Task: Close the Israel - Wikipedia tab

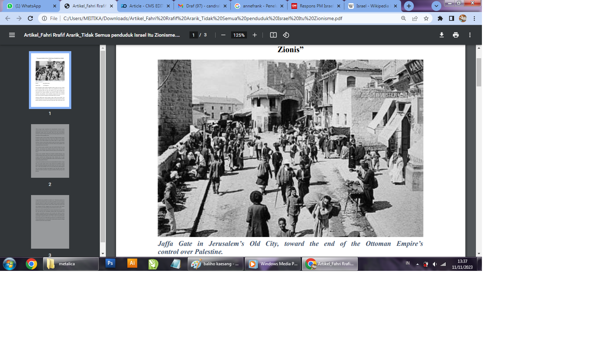Action: 395,6
